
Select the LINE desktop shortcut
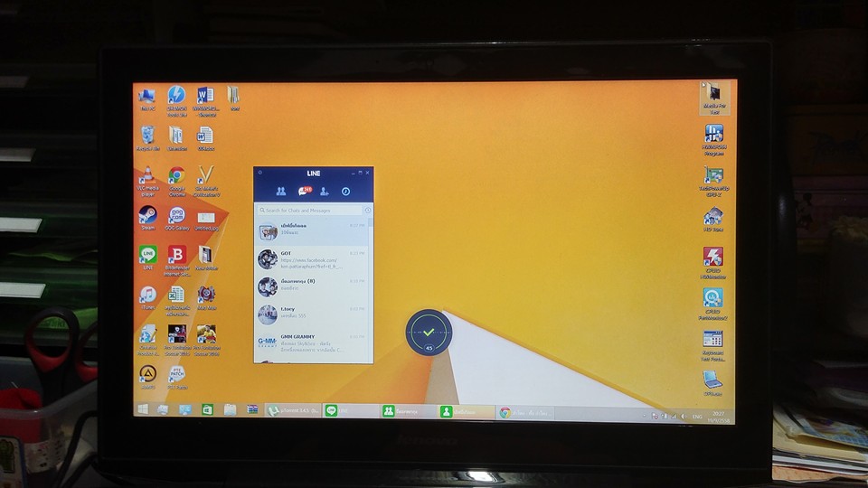(147, 258)
